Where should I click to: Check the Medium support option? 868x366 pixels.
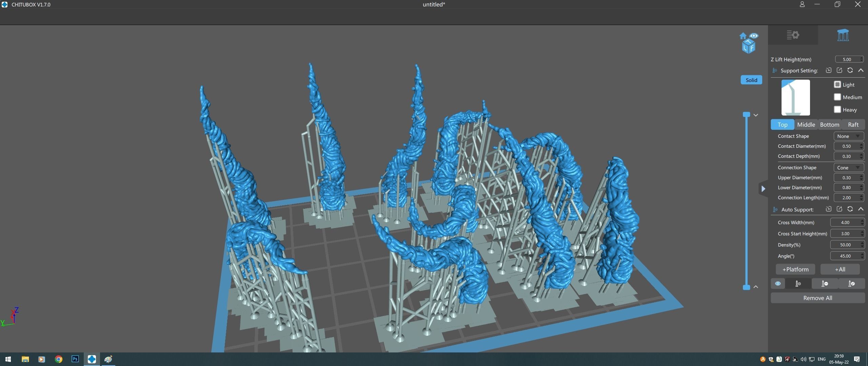click(x=837, y=97)
